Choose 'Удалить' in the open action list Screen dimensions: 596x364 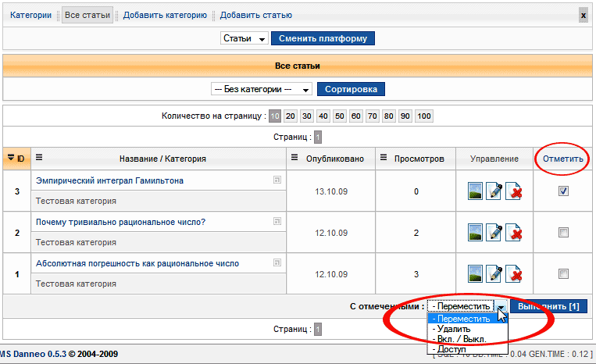point(454,329)
